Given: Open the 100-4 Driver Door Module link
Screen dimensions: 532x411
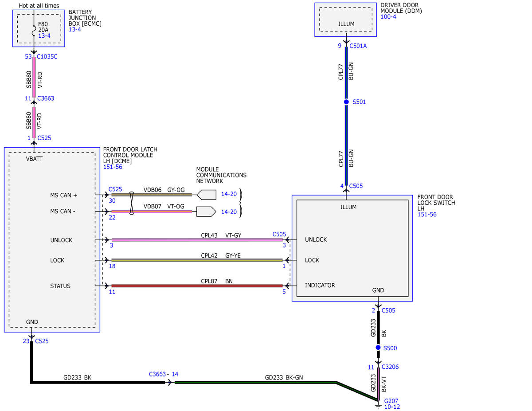Looking at the screenshot, I should tap(387, 17).
